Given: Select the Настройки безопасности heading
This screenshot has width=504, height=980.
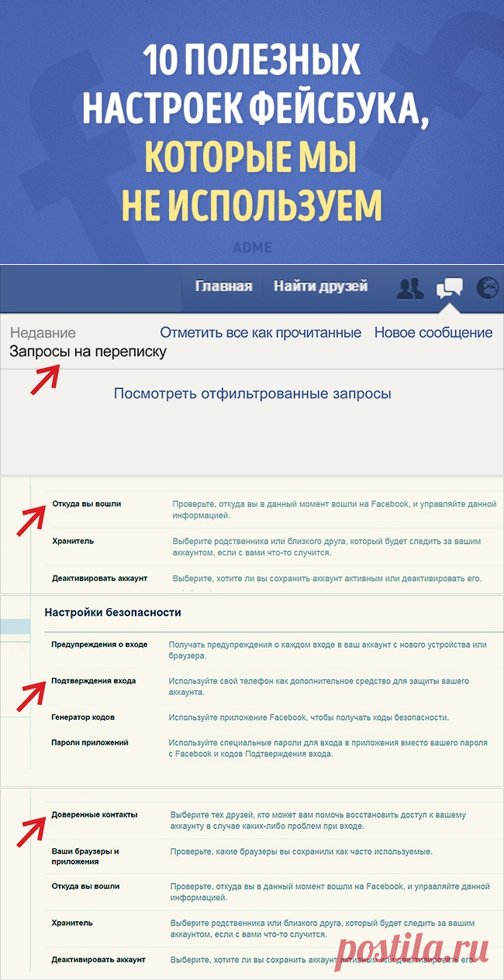Looking at the screenshot, I should click(x=113, y=612).
